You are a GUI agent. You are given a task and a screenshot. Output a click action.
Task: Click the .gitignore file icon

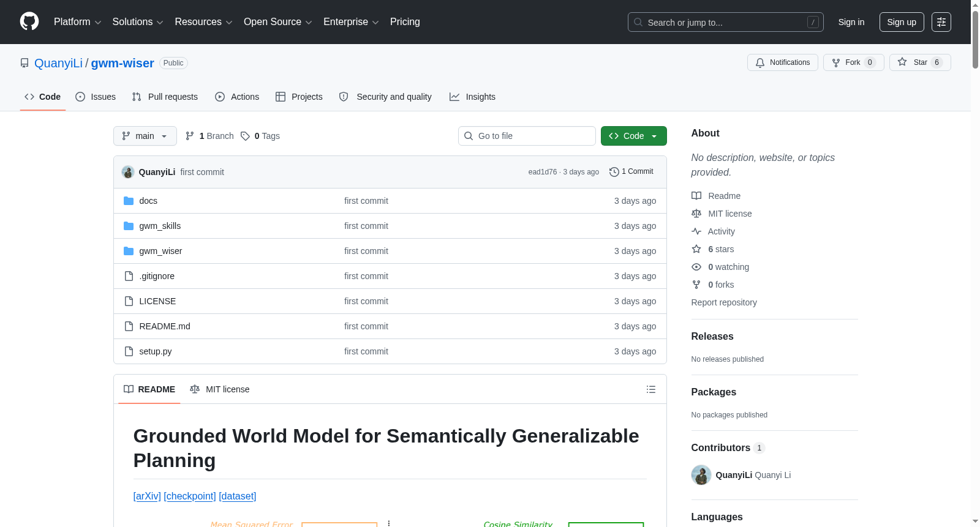(129, 276)
